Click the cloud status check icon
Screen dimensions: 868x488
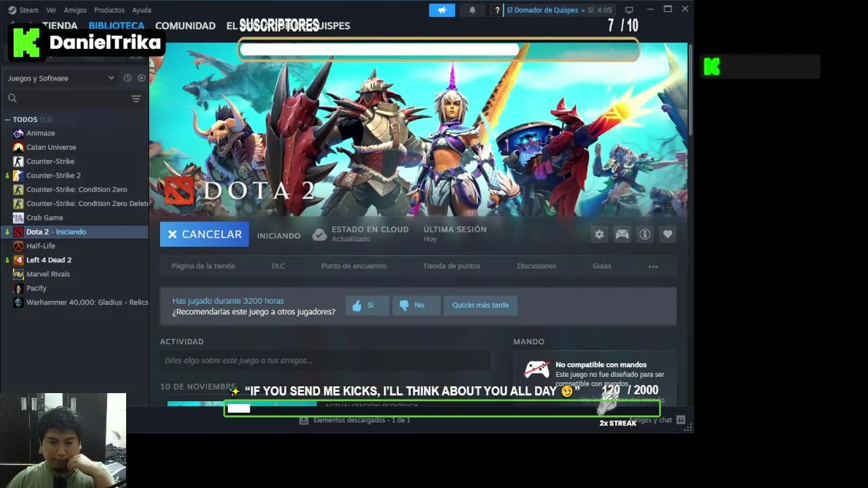pyautogui.click(x=319, y=235)
